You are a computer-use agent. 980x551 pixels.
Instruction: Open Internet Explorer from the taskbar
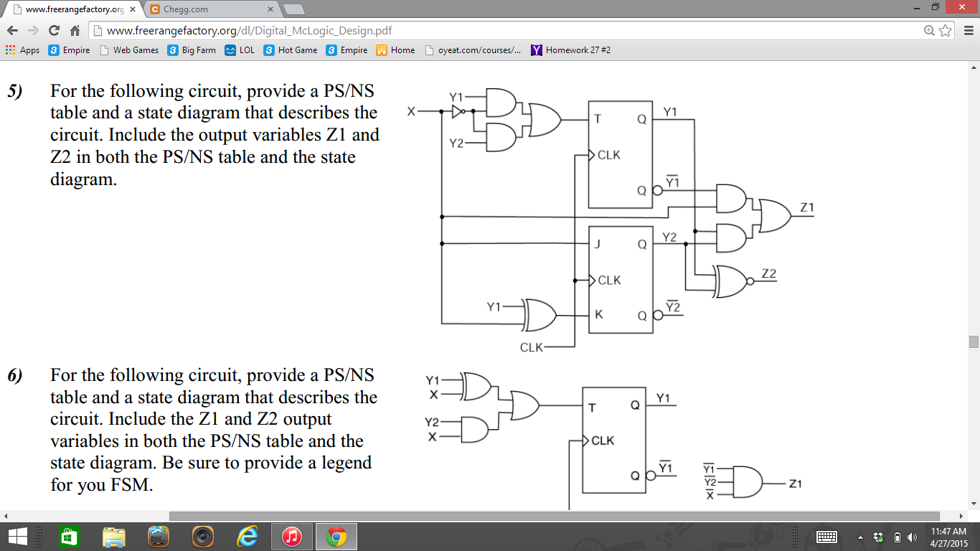coord(247,536)
